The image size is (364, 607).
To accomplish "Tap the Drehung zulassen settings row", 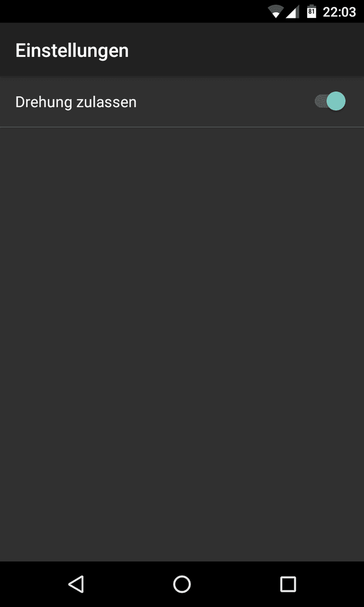I will (x=182, y=102).
